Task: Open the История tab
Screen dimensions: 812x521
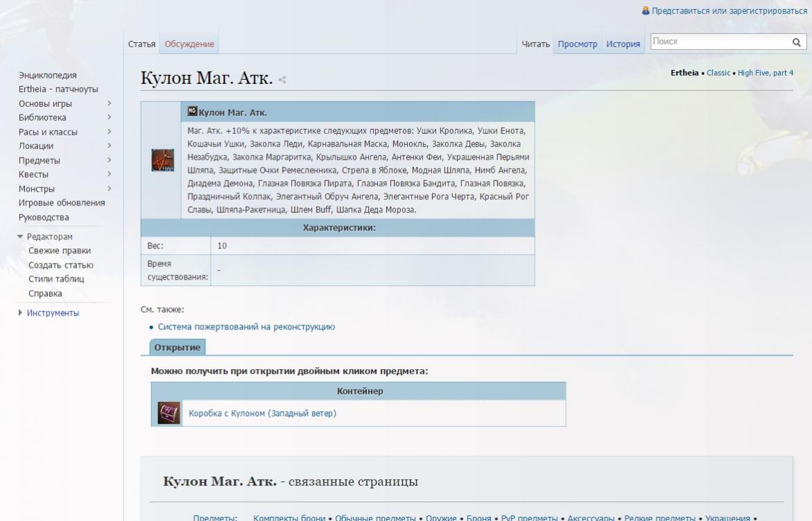Action: pos(623,44)
